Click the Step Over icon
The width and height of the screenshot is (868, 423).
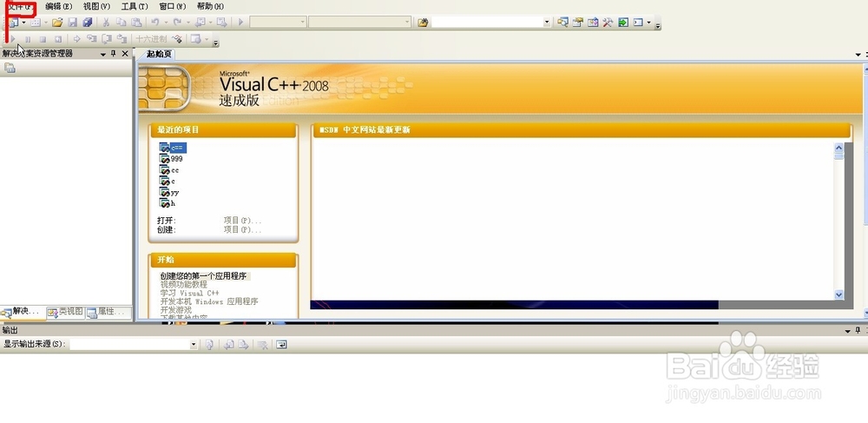coord(107,39)
